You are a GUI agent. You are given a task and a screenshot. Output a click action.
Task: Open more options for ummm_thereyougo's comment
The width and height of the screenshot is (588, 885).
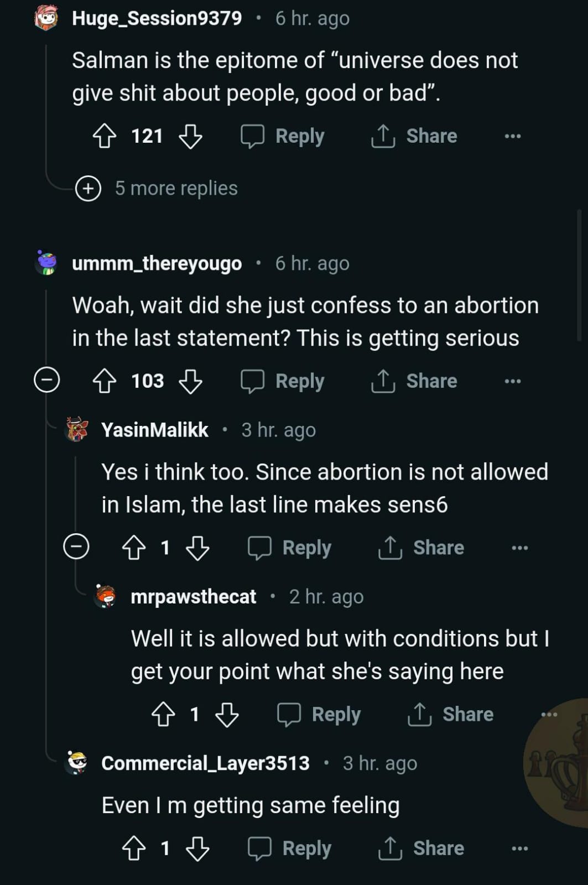tap(512, 381)
